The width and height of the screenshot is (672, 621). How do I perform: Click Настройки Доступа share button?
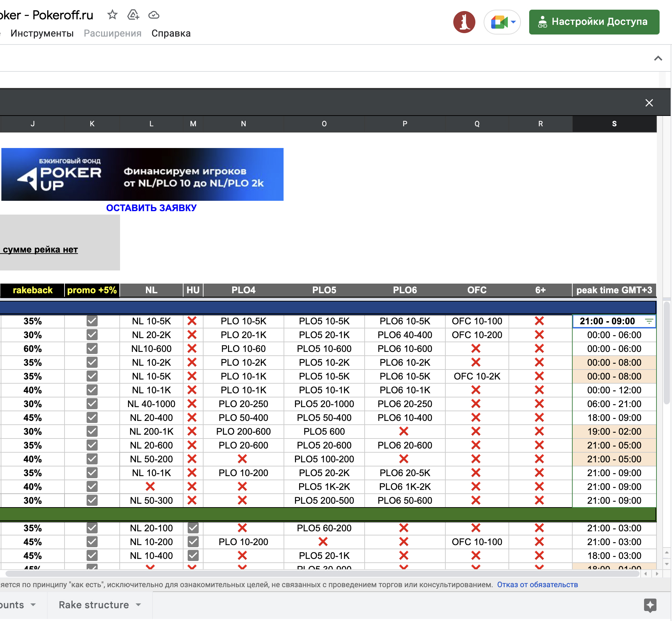[x=594, y=22]
